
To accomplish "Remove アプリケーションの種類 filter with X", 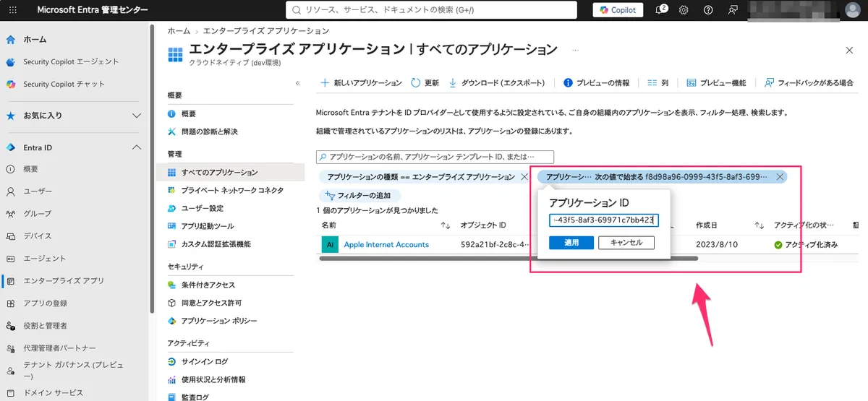I will coord(524,176).
